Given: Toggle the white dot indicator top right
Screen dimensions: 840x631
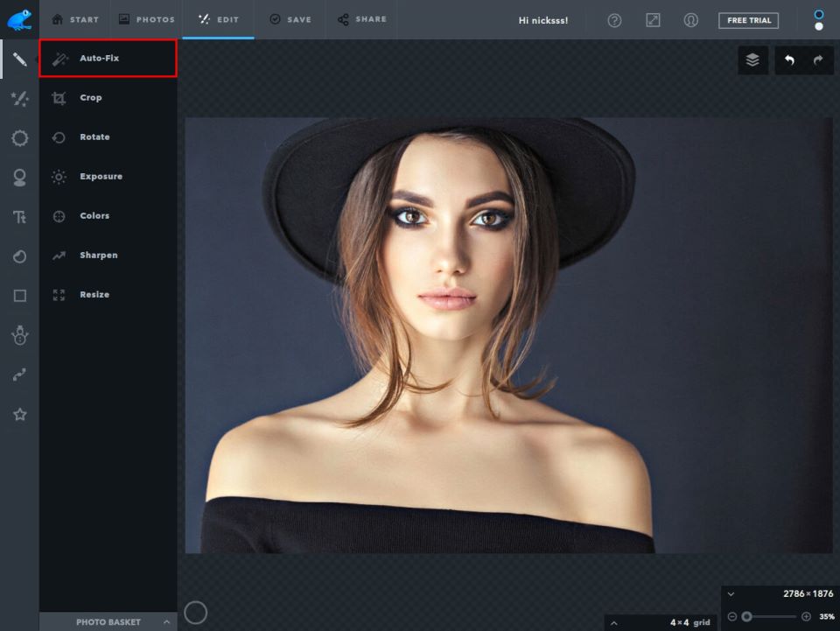Looking at the screenshot, I should 819,26.
